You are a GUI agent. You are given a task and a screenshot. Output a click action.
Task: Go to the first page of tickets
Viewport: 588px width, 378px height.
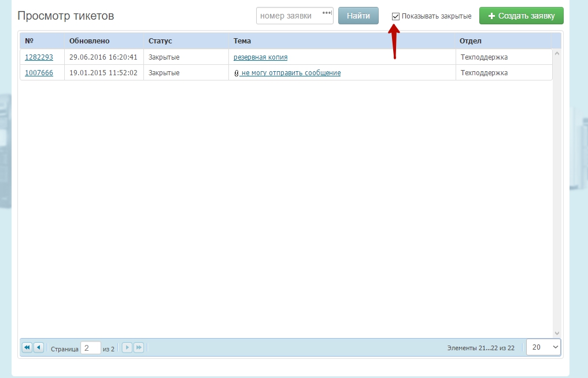[x=27, y=347]
